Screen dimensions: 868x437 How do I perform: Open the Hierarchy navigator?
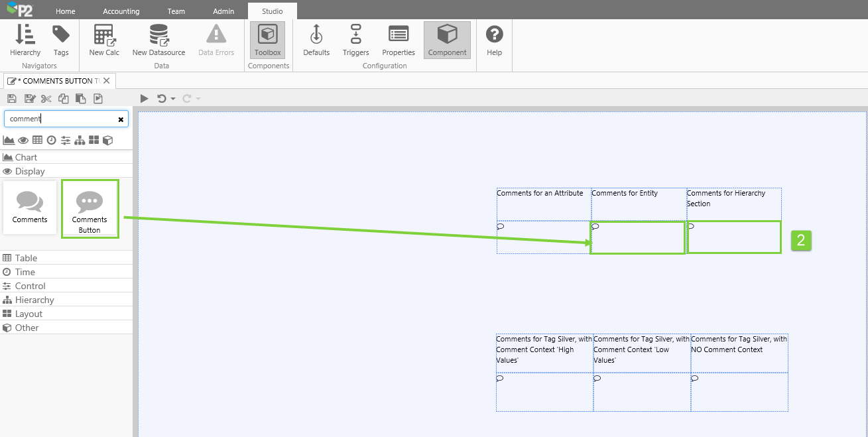[25, 40]
